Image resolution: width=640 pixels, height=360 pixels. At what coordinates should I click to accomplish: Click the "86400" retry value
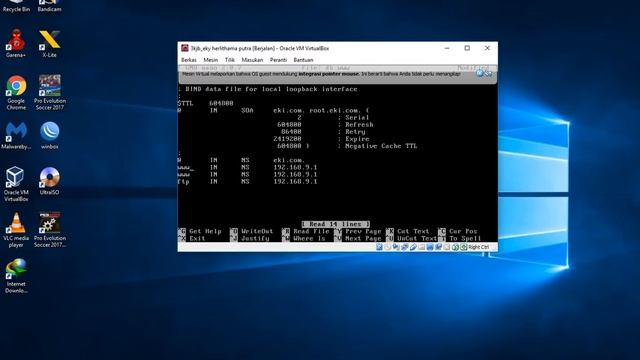[291, 132]
